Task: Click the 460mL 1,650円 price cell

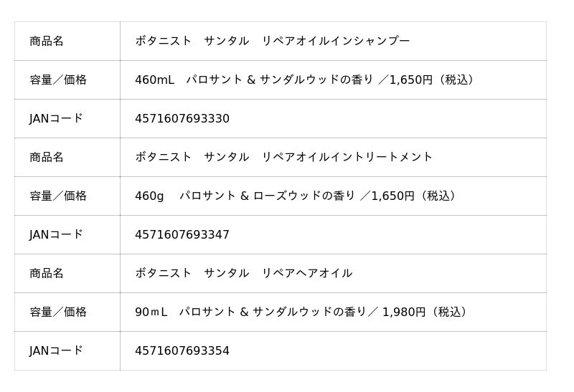Action: pyautogui.click(x=333, y=80)
